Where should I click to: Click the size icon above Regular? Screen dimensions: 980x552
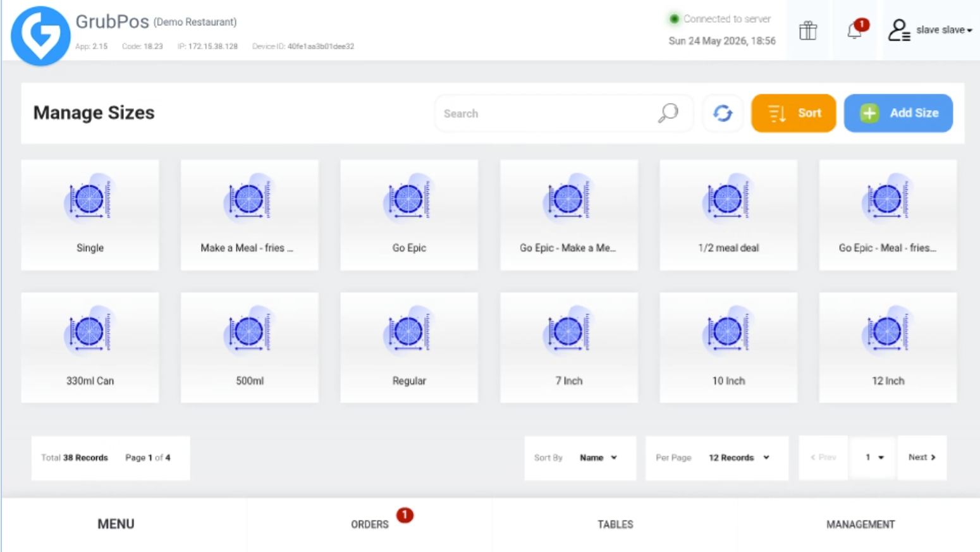tap(408, 331)
